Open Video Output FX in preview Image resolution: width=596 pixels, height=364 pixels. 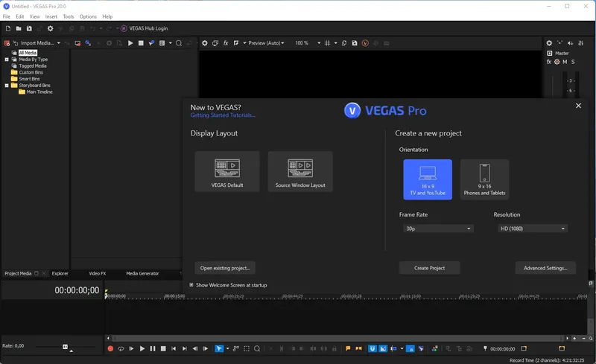226,43
